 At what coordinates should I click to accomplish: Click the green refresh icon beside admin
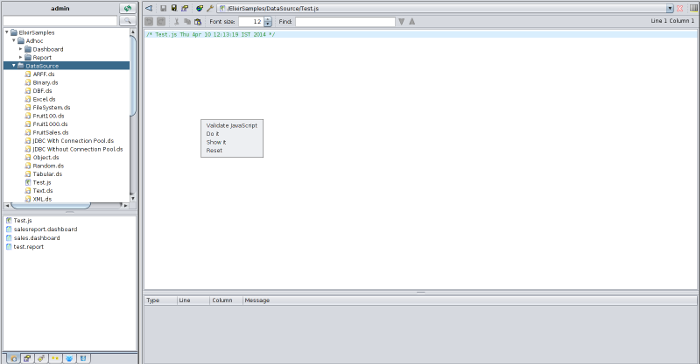128,8
